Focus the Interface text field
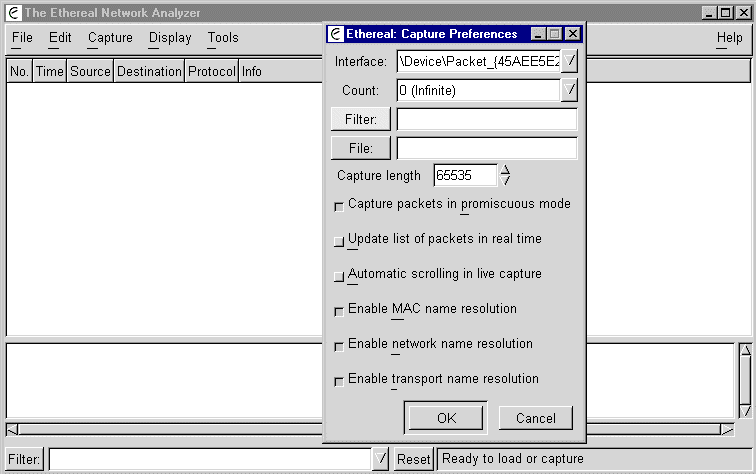 [479, 61]
